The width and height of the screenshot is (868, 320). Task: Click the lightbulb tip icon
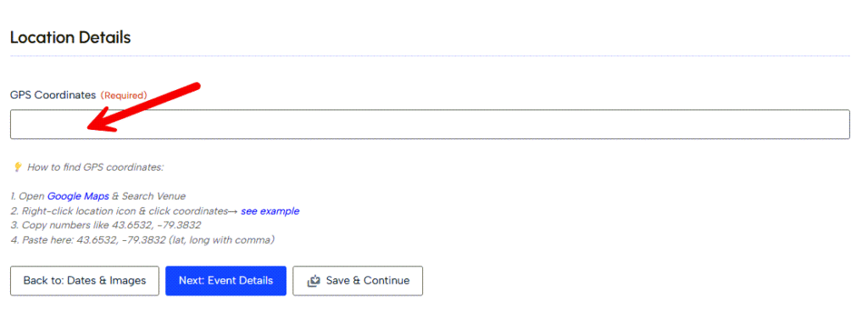coord(18,167)
